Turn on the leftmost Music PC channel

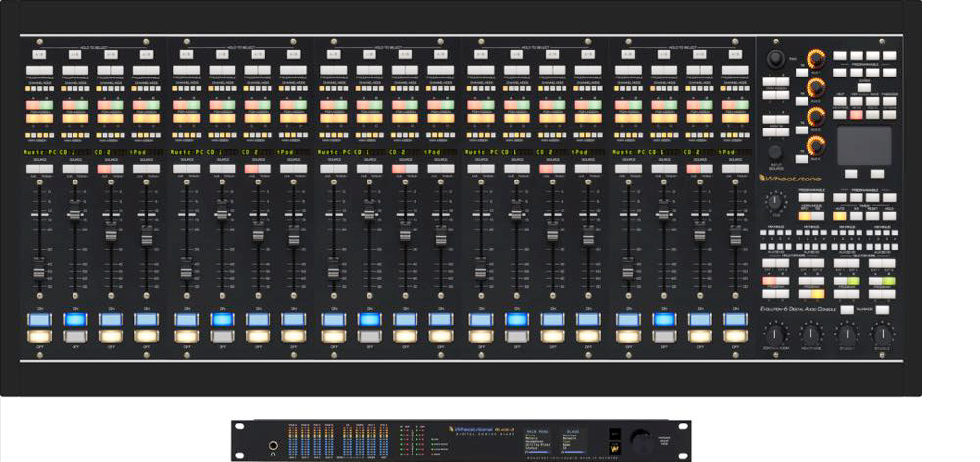click(39, 319)
